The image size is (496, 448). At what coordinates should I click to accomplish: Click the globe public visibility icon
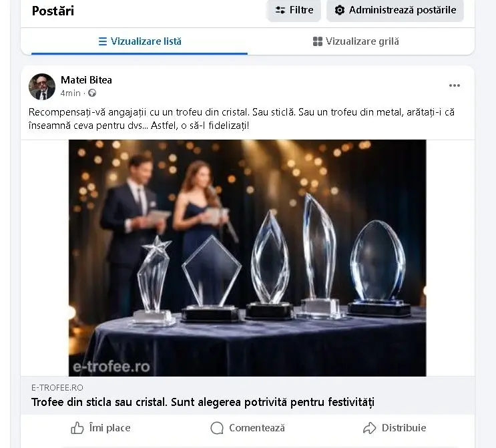(92, 93)
